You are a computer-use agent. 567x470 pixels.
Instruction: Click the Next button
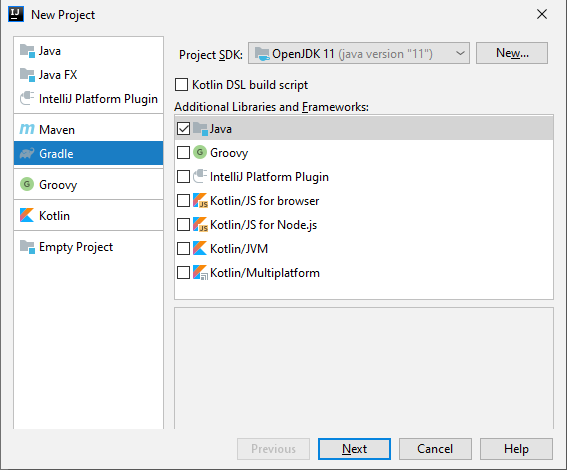354,449
